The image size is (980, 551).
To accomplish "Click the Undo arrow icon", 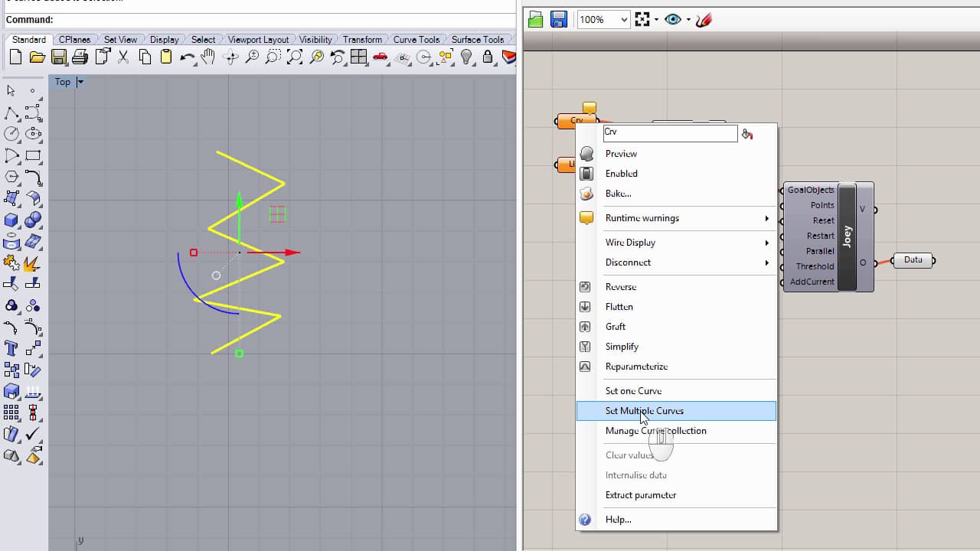I will (187, 57).
